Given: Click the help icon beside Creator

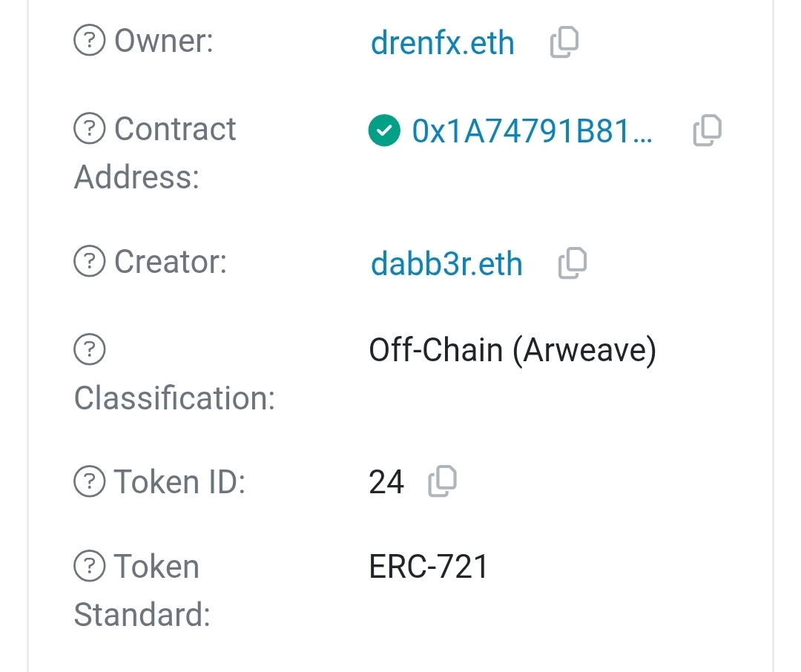Looking at the screenshot, I should coord(90,262).
